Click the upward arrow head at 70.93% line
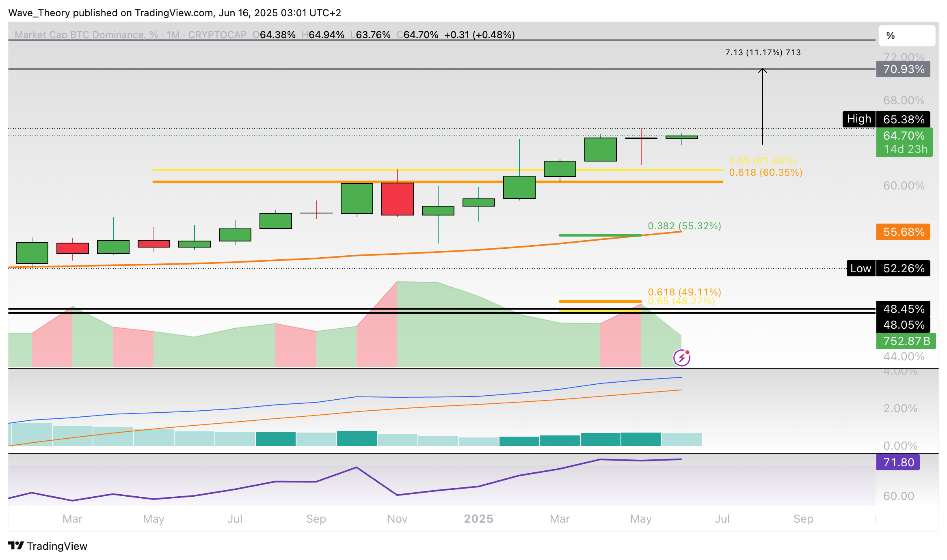This screenshot has width=947, height=560. pyautogui.click(x=762, y=71)
